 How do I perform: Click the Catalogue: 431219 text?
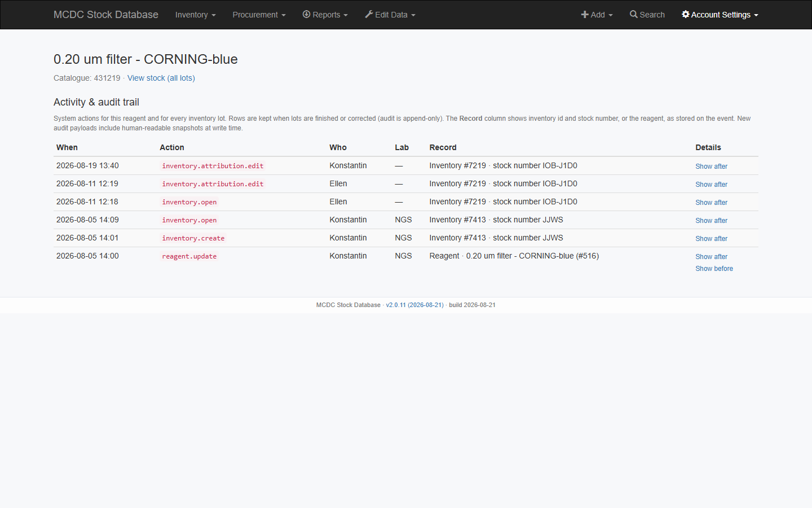coord(87,78)
